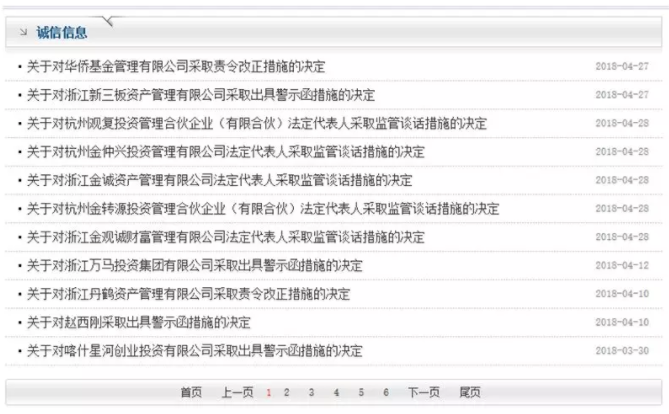Jump to page 2 in pagination

[287, 393]
